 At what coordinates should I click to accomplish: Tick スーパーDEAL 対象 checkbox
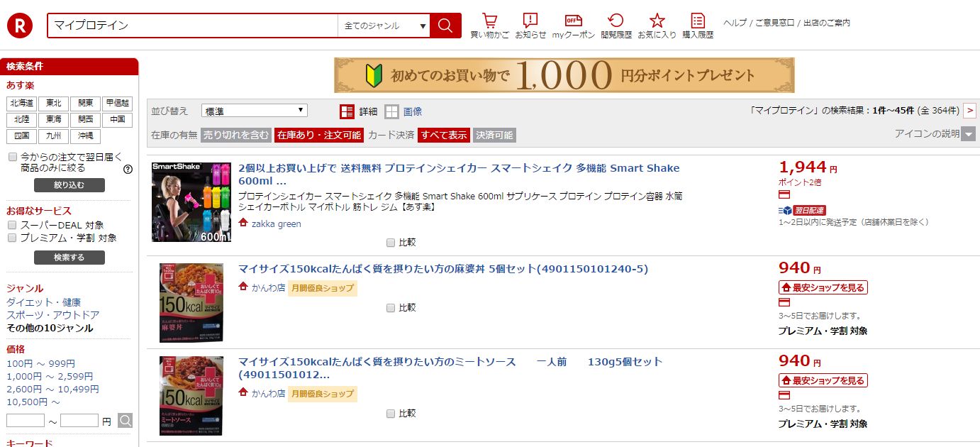(x=12, y=225)
